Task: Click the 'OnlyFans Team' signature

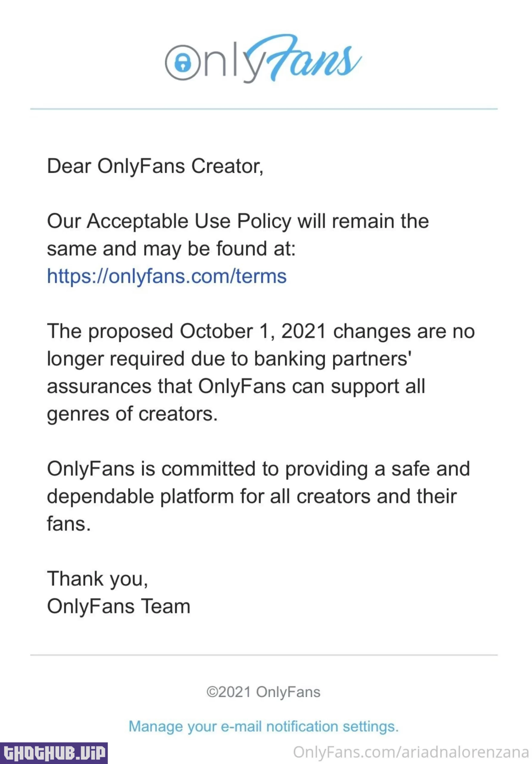Action: (x=119, y=606)
